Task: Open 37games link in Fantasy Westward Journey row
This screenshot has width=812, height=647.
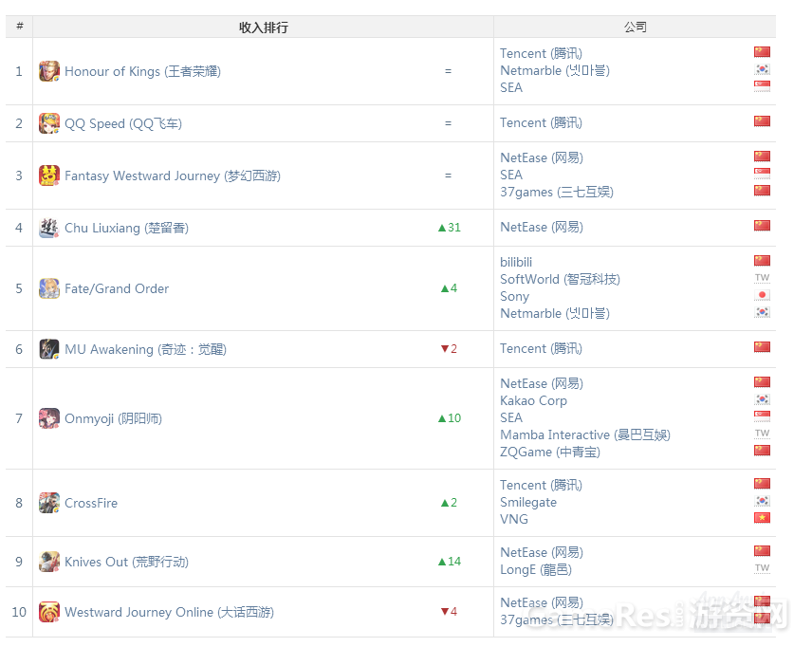Action: click(x=557, y=193)
